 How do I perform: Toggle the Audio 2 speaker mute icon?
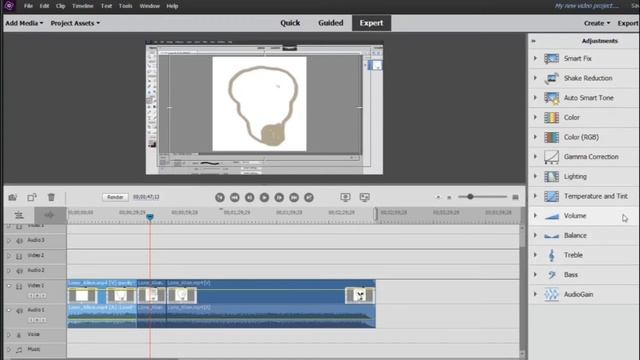[19, 271]
